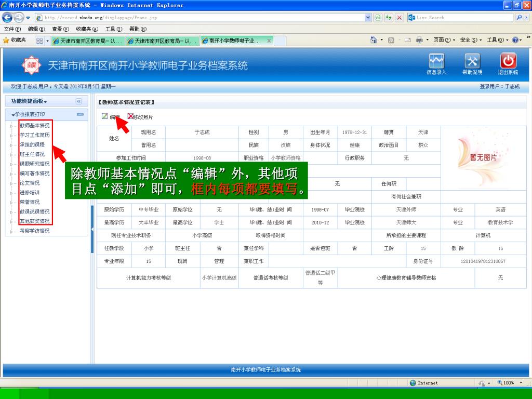Screen dimensions: 532x399
Task: Click the red stop loading icon
Action: tap(400, 17)
